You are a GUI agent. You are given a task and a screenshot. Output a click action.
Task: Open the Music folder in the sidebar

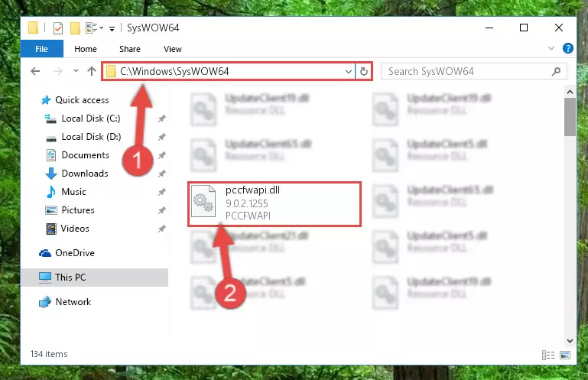(73, 192)
